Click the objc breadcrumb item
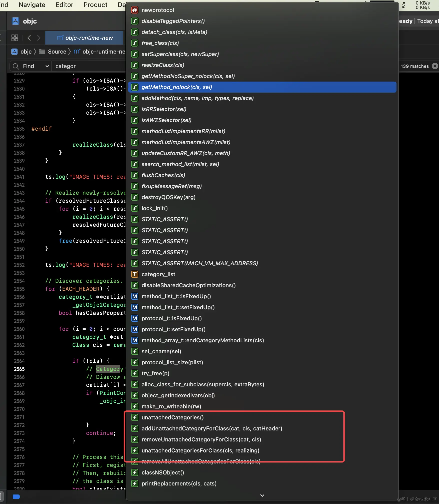 [22, 52]
